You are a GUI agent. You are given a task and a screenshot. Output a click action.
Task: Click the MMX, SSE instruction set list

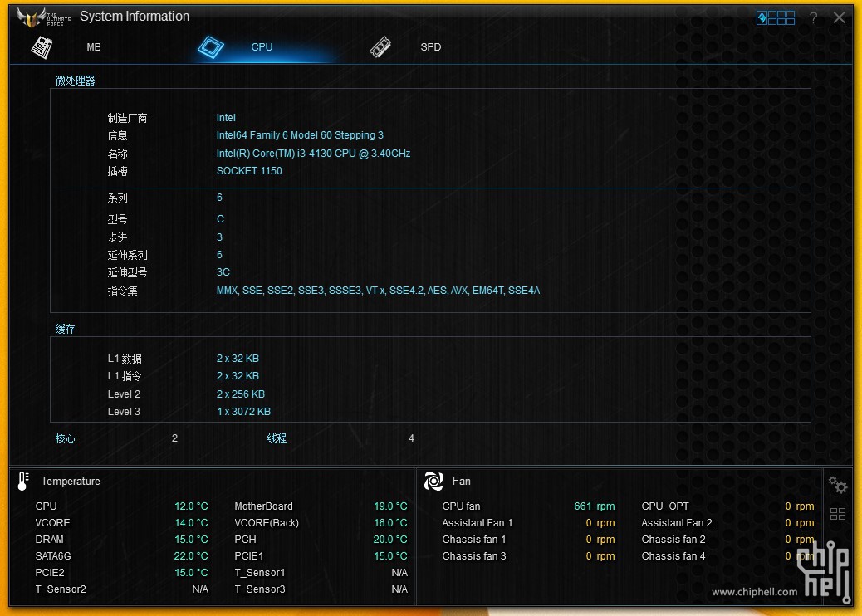(x=378, y=290)
